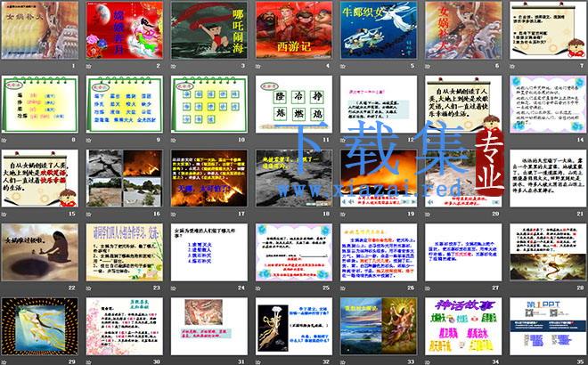
Task: Preview animation via star below slide 9
Action: [x=89, y=140]
